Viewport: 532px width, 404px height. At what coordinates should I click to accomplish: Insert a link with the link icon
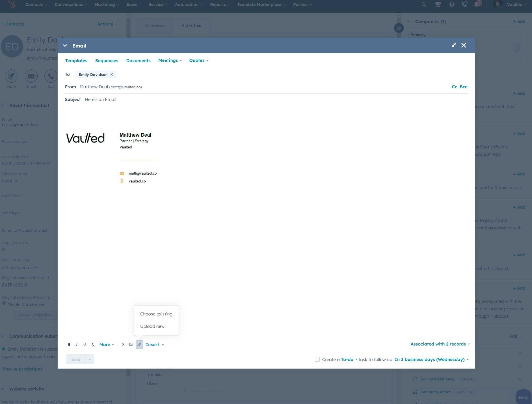coord(123,344)
